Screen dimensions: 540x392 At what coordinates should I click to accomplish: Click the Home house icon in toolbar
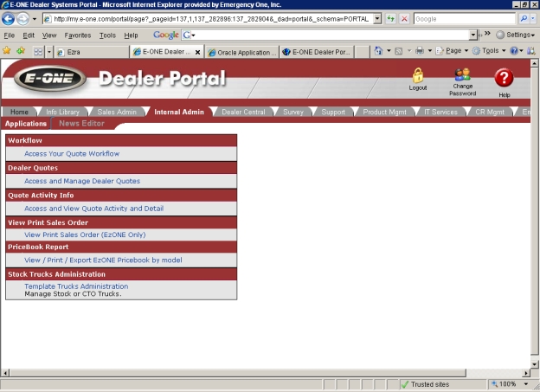click(x=378, y=51)
